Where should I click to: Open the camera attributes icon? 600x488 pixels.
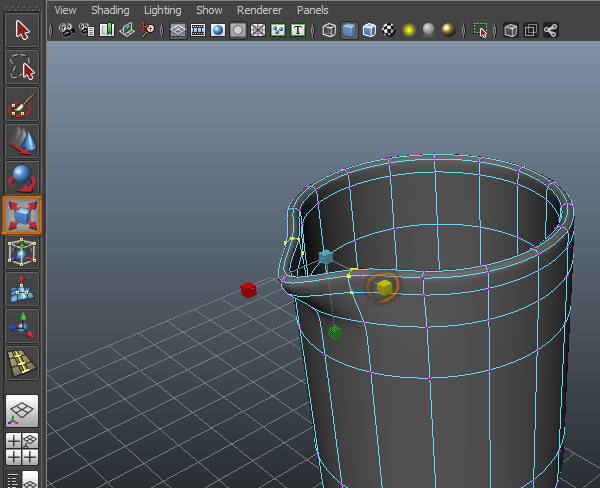coord(87,30)
